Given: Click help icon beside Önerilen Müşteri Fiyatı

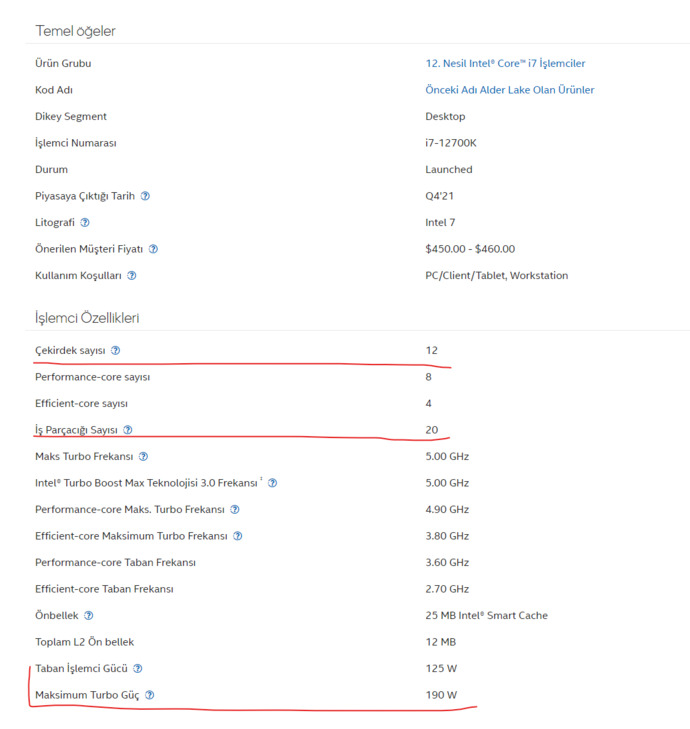Looking at the screenshot, I should coord(153,249).
